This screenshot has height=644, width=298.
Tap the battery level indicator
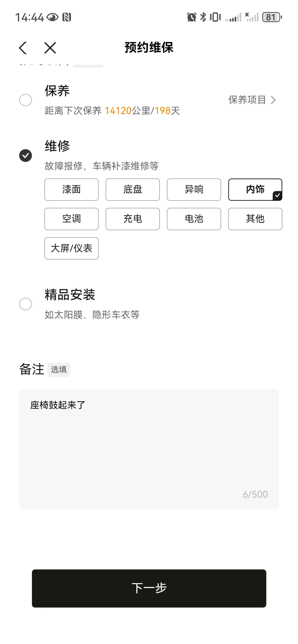pos(272,17)
